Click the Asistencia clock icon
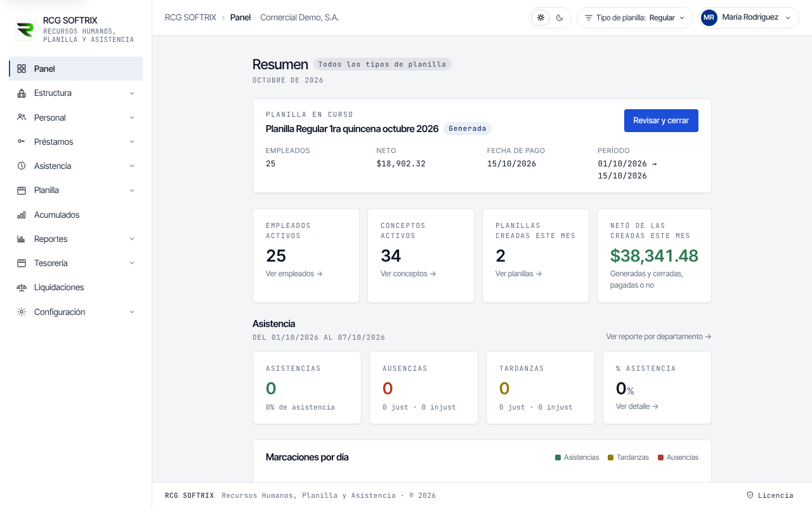Screen dimensions: 812x508 pos(22,166)
